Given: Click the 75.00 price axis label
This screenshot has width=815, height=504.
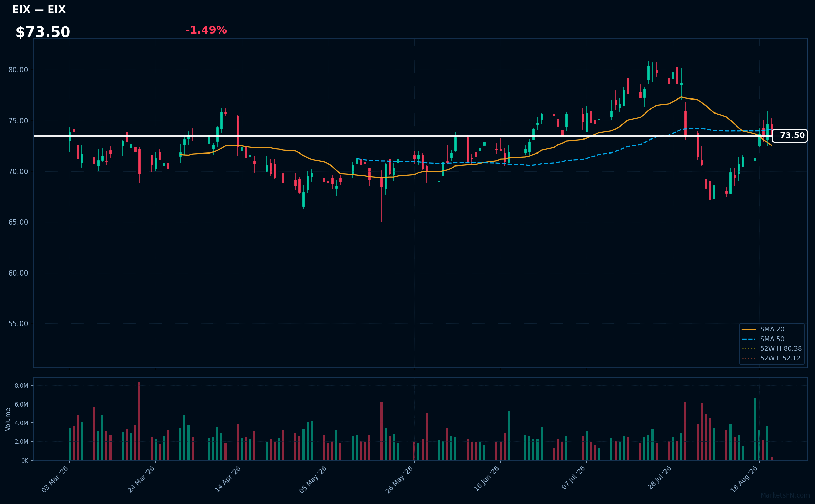Looking at the screenshot, I should click(18, 121).
